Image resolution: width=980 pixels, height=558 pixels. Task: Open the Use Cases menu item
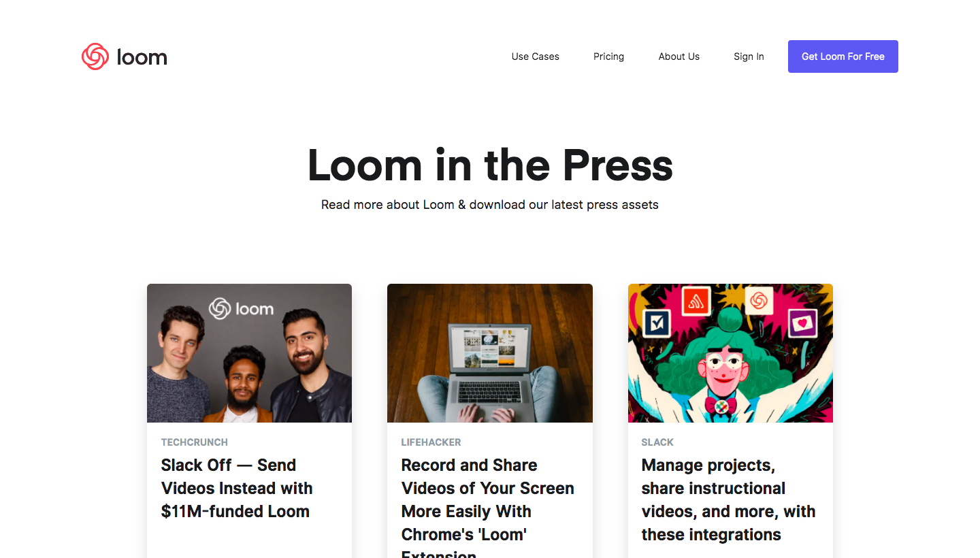pyautogui.click(x=535, y=56)
